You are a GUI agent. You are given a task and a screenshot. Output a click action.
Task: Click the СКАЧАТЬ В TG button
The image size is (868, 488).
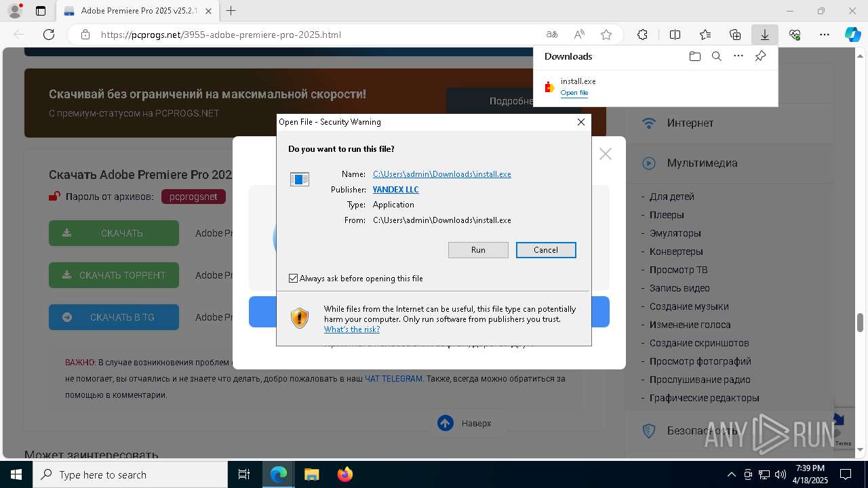[x=114, y=317]
